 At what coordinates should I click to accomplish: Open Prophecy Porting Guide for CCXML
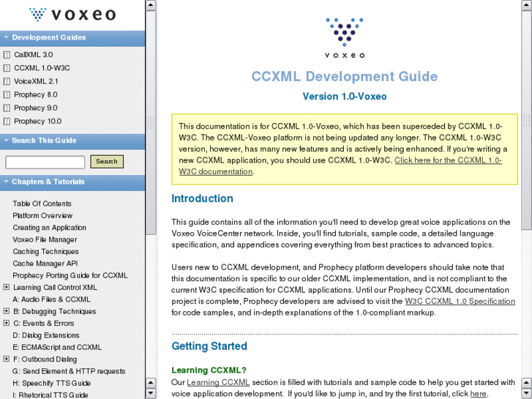coord(70,275)
